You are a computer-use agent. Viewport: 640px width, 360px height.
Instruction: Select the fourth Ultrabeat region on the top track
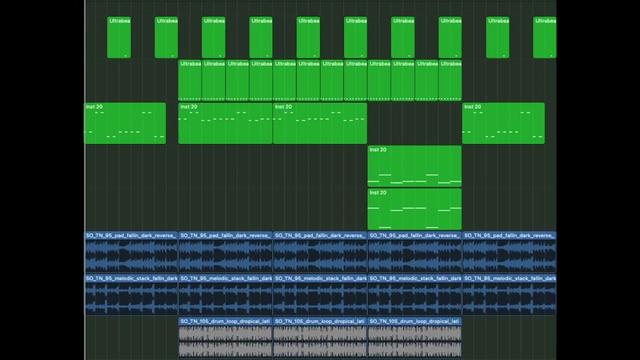click(x=261, y=37)
